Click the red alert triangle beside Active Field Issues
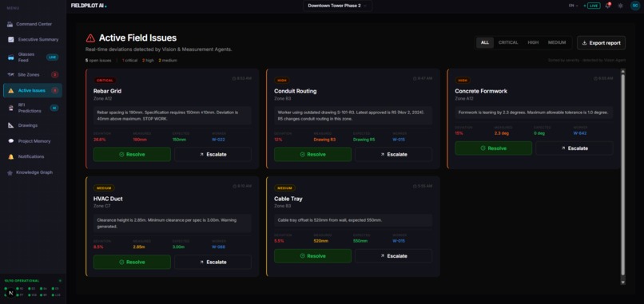The image size is (644, 304). tap(90, 38)
